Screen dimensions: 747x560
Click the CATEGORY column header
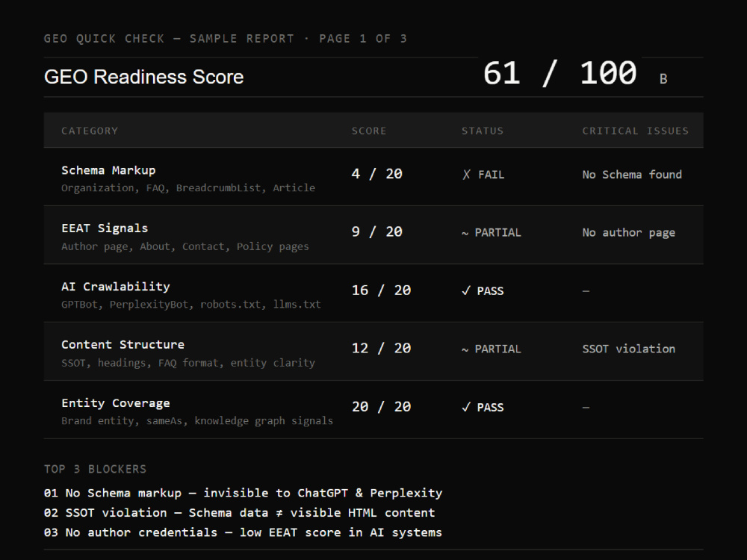click(x=90, y=131)
